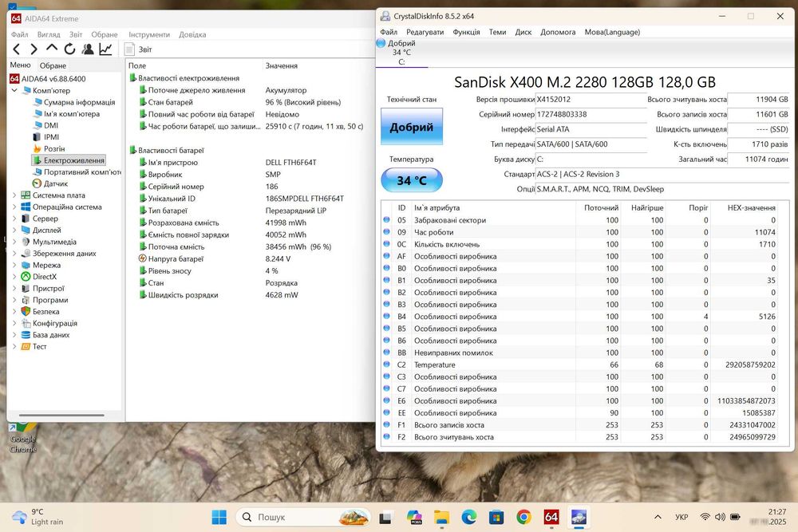Expand the Збереження даних tree node
This screenshot has height=532, width=798.
(x=14, y=254)
